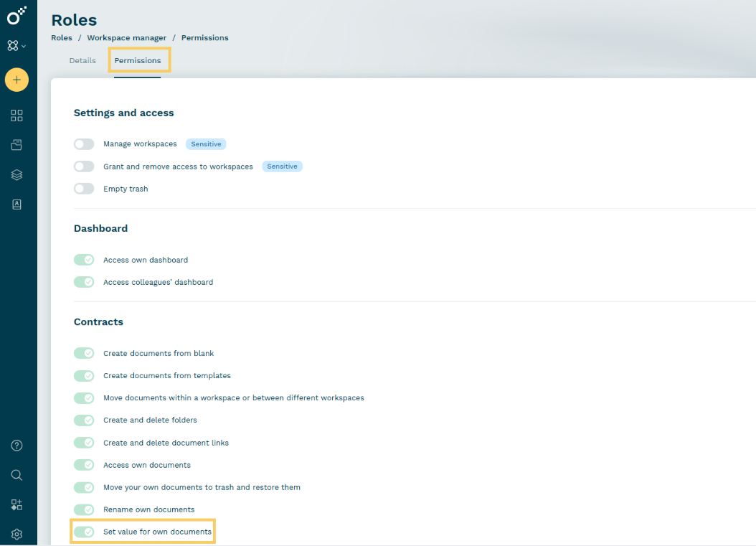Open the dashboard grid icon in sidebar
This screenshot has height=546, width=756.
point(17,116)
